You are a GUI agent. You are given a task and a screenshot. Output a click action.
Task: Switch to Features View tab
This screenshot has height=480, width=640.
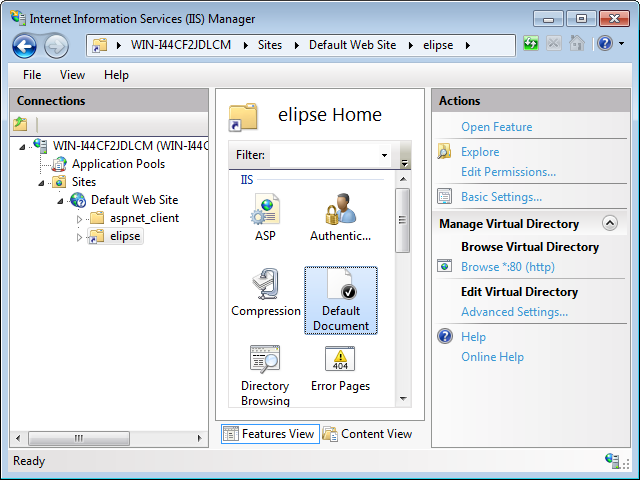click(270, 433)
